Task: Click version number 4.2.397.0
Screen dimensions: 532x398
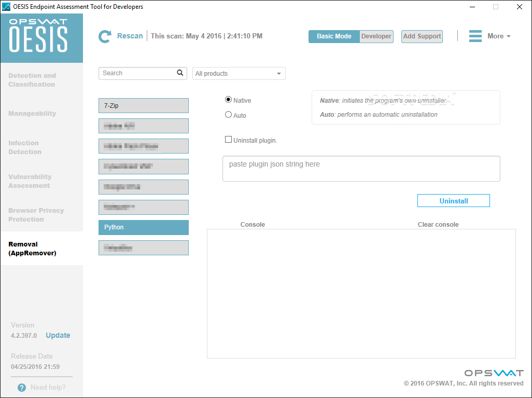Action: (24, 336)
